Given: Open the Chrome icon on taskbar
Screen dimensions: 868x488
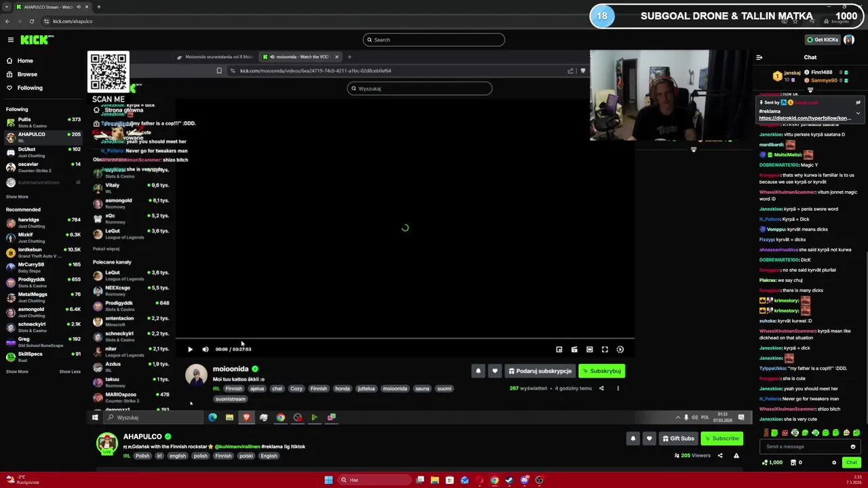Looking at the screenshot, I should click(x=494, y=480).
